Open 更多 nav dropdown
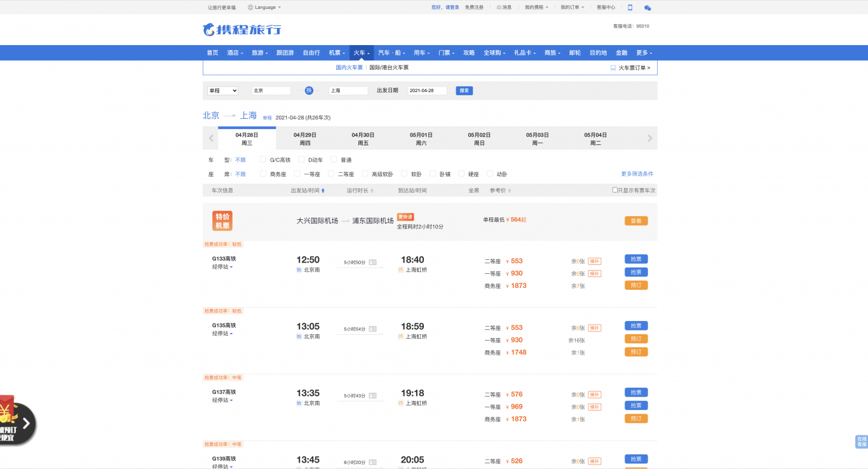This screenshot has height=469, width=868. coord(644,53)
